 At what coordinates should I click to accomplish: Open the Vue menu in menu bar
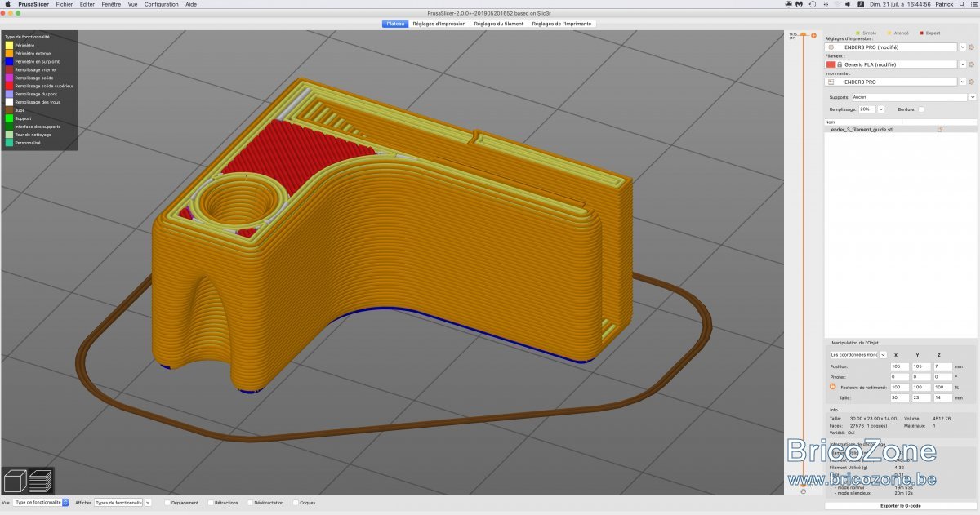(132, 4)
